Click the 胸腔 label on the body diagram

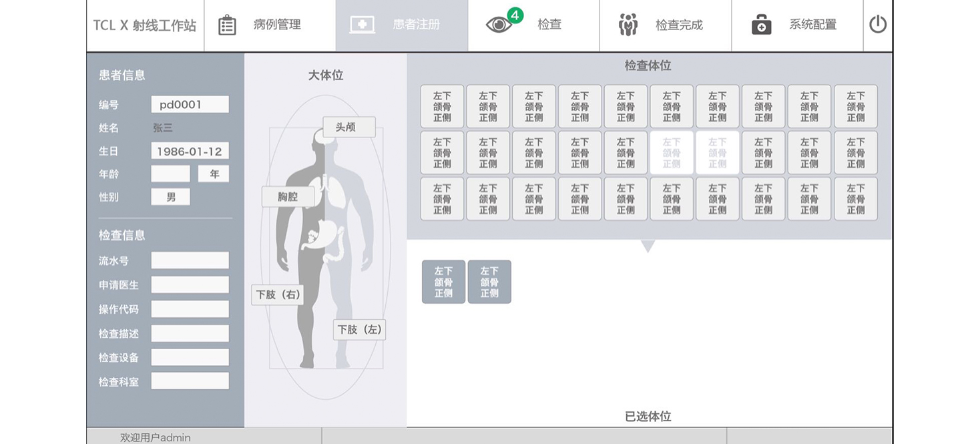288,196
